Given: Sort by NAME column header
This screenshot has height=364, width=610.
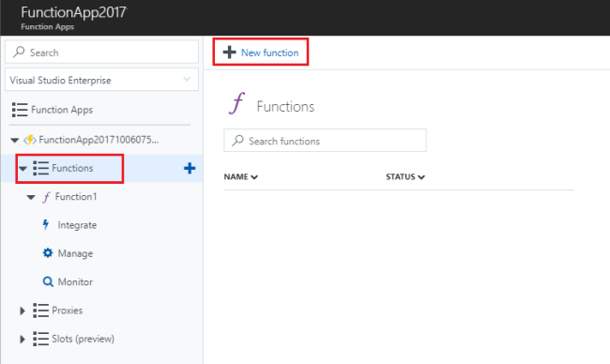Looking at the screenshot, I should click(x=240, y=177).
